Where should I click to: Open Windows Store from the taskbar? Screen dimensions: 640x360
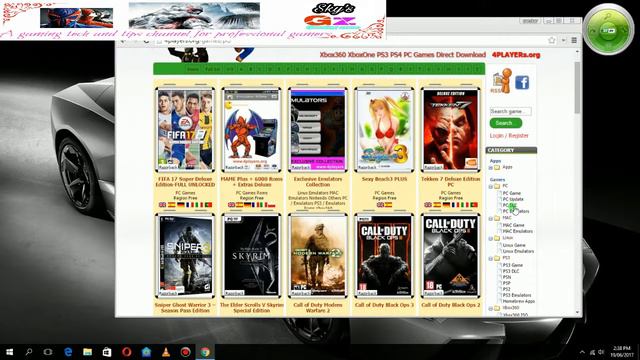(107, 352)
